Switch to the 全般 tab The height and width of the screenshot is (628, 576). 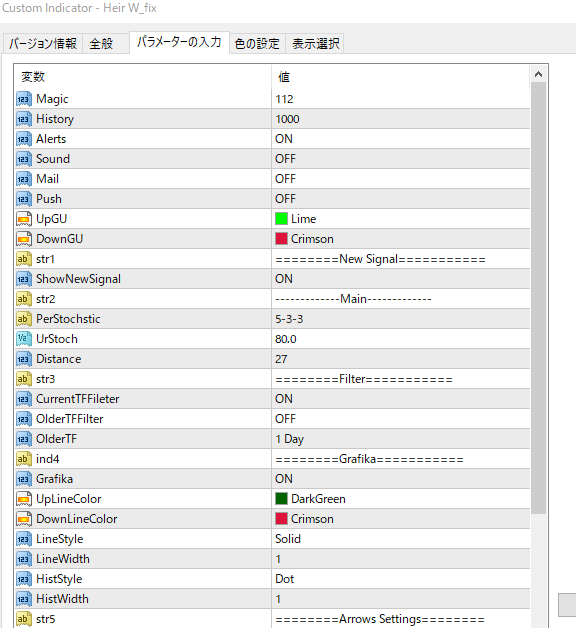click(106, 43)
